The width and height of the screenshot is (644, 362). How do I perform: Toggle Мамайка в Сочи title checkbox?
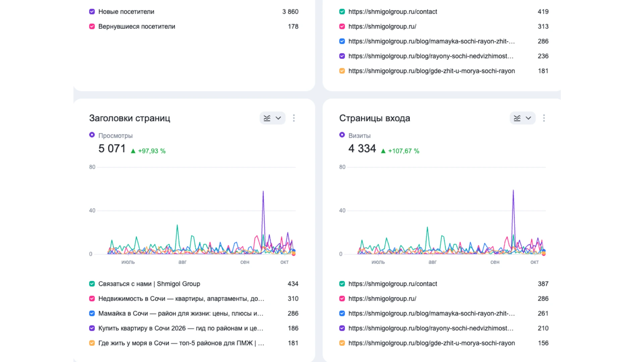tap(92, 313)
